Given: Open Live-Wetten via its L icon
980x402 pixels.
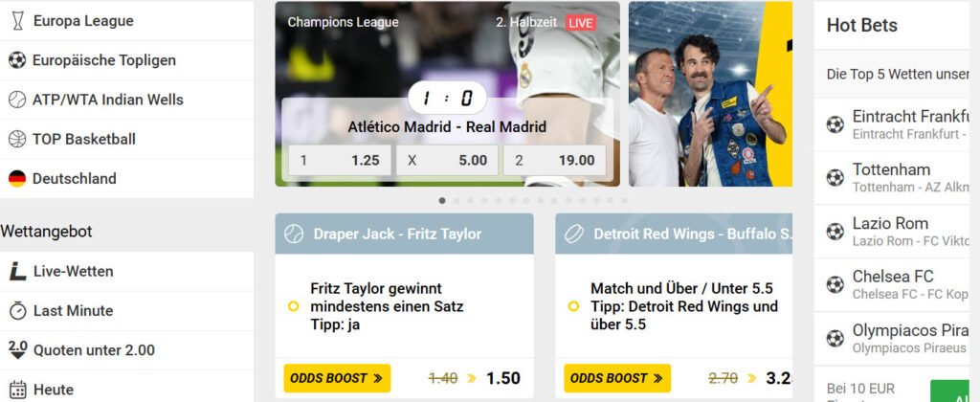Looking at the screenshot, I should click(17, 271).
